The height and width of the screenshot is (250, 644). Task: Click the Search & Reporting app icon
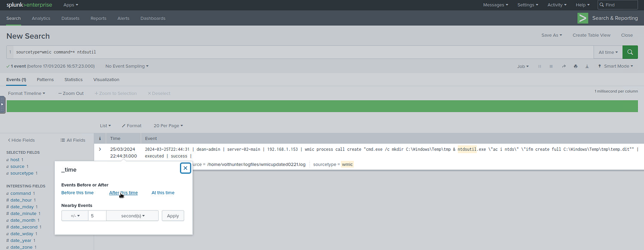point(582,18)
